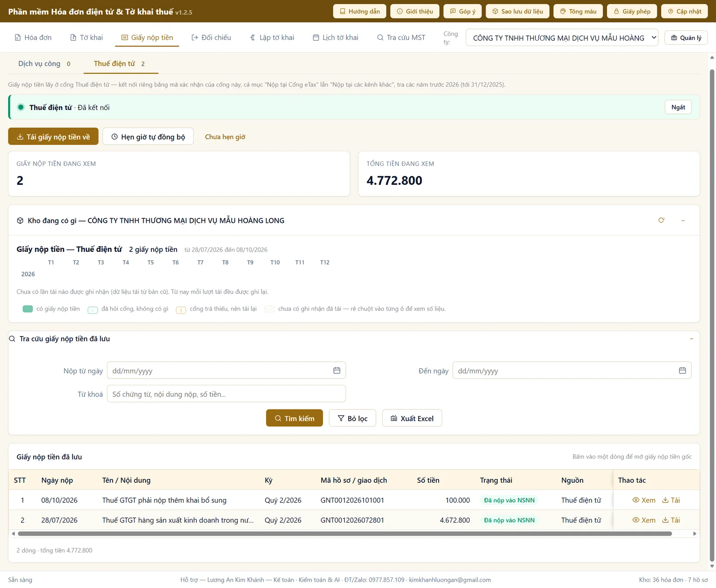
Task: Click Tải giấy nộp tiền về button
Action: pos(53,136)
